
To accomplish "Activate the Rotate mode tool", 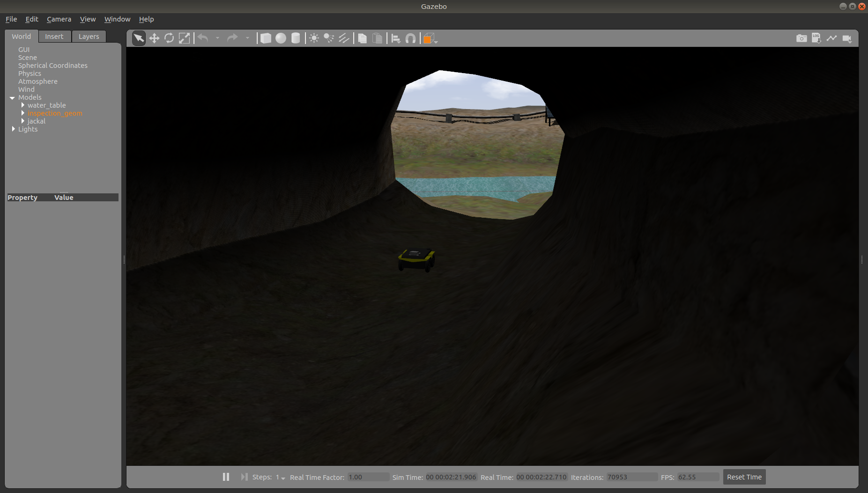I will pyautogui.click(x=169, y=38).
